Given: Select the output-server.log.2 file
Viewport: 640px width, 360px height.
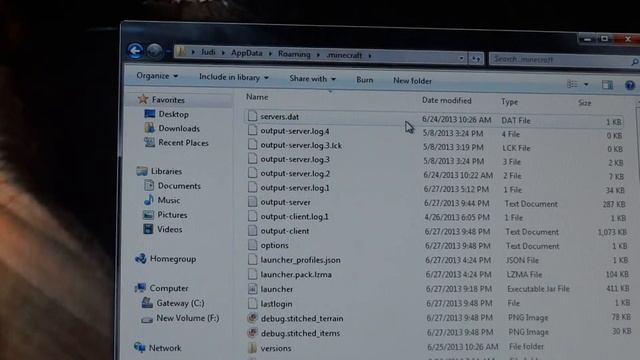Looking at the screenshot, I should pyautogui.click(x=295, y=174).
